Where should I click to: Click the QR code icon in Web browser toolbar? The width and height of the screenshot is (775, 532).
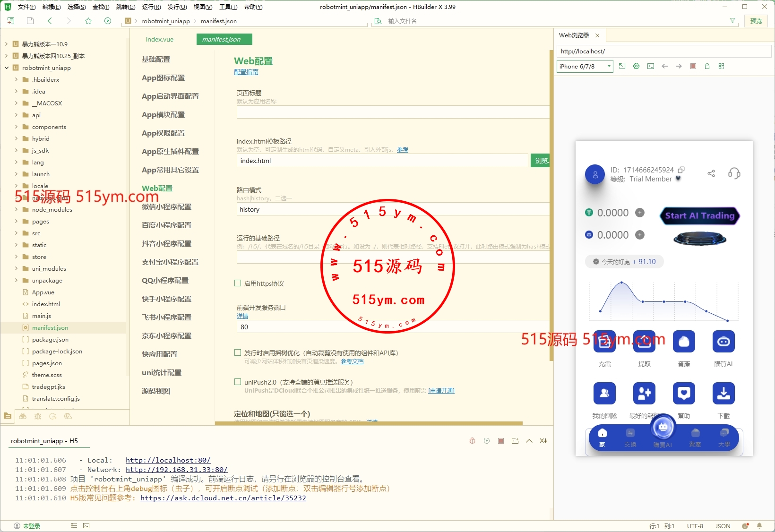click(x=721, y=66)
